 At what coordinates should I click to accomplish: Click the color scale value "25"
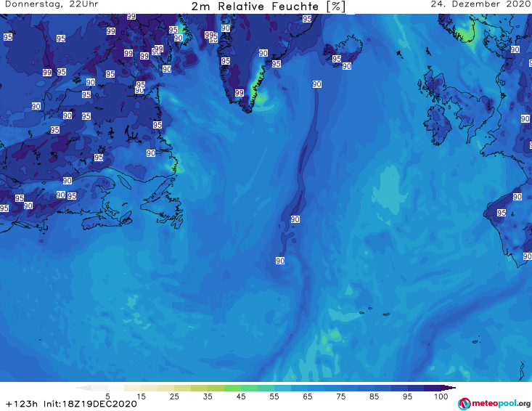tap(174, 396)
